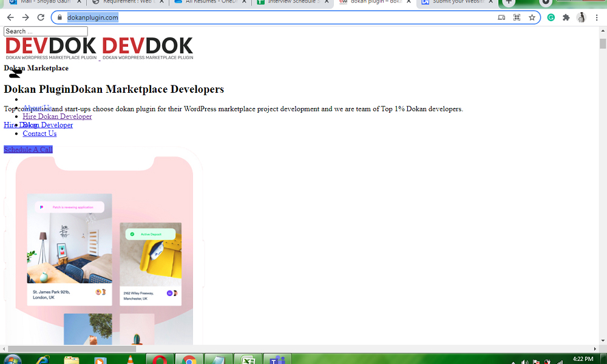
Task: Bookmark this page with the star icon
Action: [x=532, y=18]
